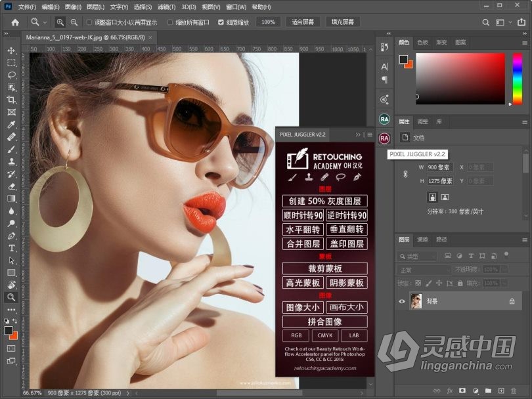The height and width of the screenshot is (399, 532).
Task: Select the Pen tool
Action: point(11,236)
